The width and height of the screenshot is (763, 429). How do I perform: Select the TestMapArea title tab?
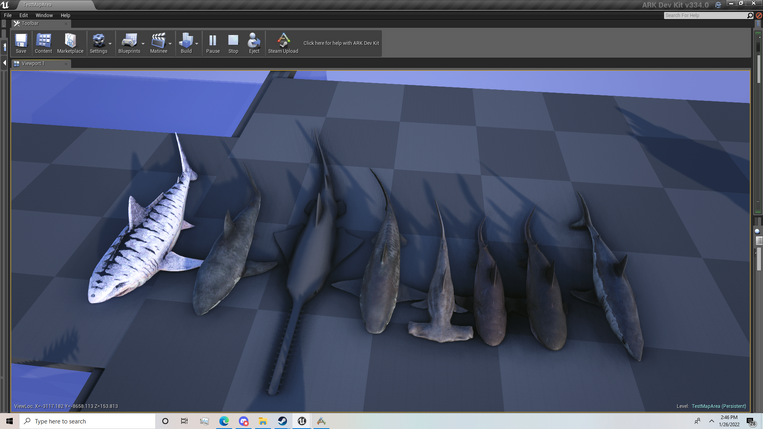(54, 5)
